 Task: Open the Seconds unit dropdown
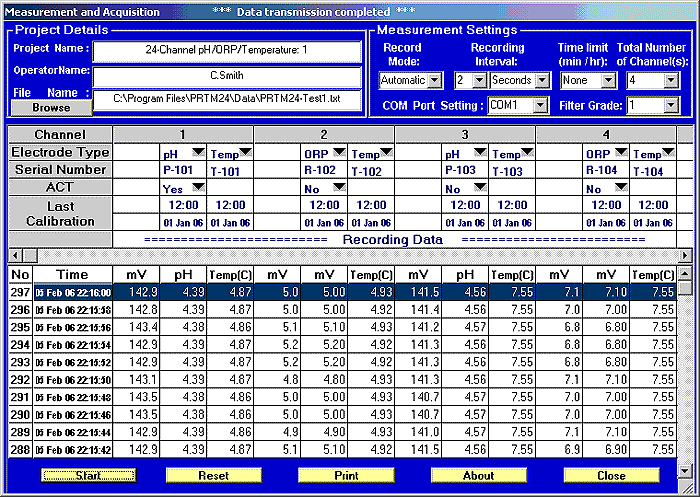(542, 81)
